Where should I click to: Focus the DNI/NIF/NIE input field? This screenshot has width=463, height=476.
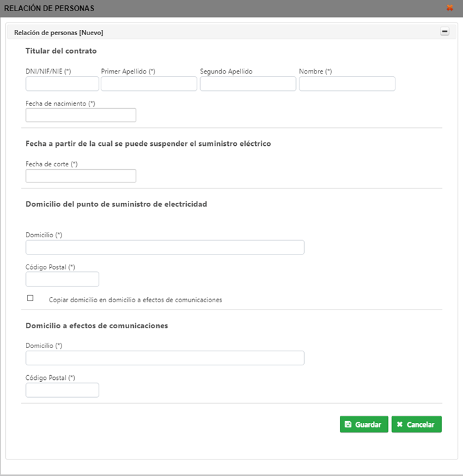click(62, 84)
